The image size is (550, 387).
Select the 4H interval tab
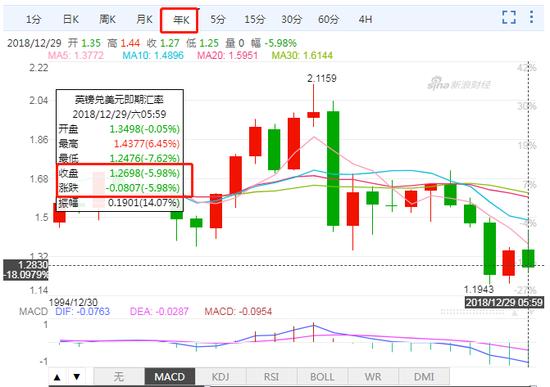(365, 19)
